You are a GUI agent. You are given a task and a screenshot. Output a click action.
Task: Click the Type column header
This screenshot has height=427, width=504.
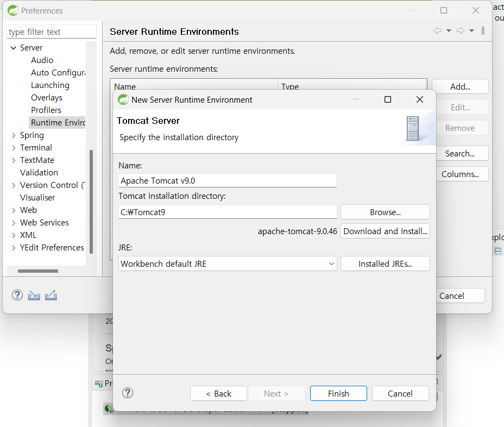352,85
